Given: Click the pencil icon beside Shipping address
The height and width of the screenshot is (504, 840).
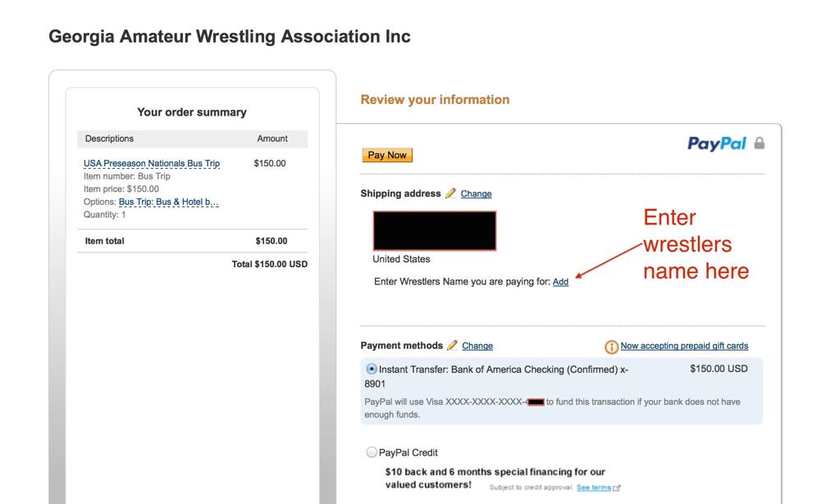Looking at the screenshot, I should pos(450,193).
